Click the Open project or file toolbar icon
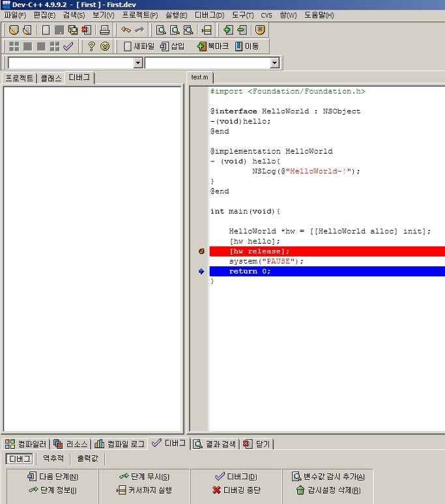Viewport: 445px width, 504px height. (14, 30)
